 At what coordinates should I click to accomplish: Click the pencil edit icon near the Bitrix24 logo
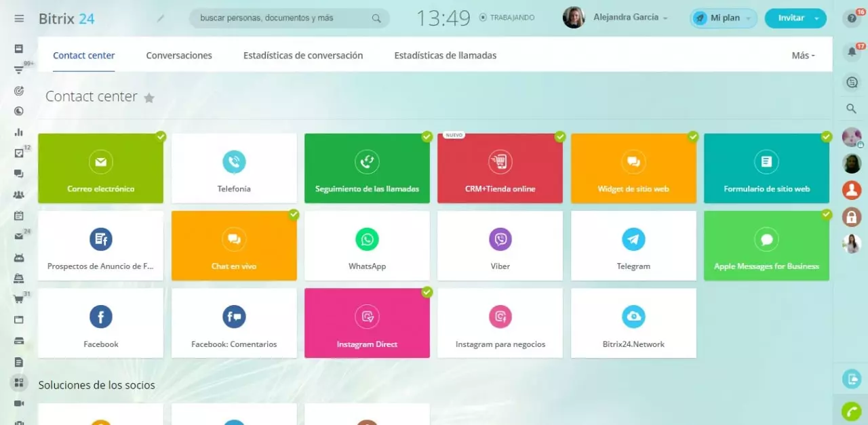pyautogui.click(x=161, y=18)
